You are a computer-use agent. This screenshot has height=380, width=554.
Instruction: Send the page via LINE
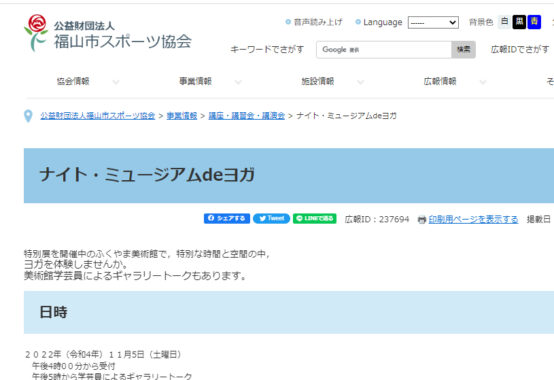pyautogui.click(x=314, y=219)
